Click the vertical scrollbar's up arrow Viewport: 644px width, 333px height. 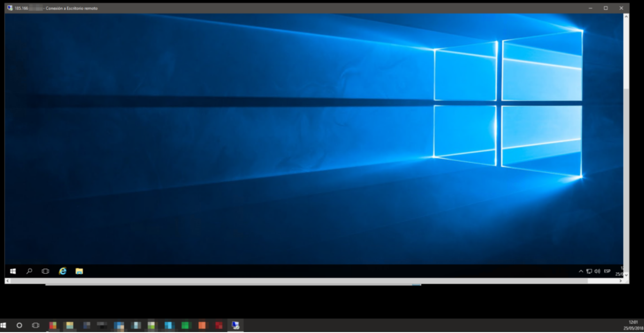tap(626, 16)
